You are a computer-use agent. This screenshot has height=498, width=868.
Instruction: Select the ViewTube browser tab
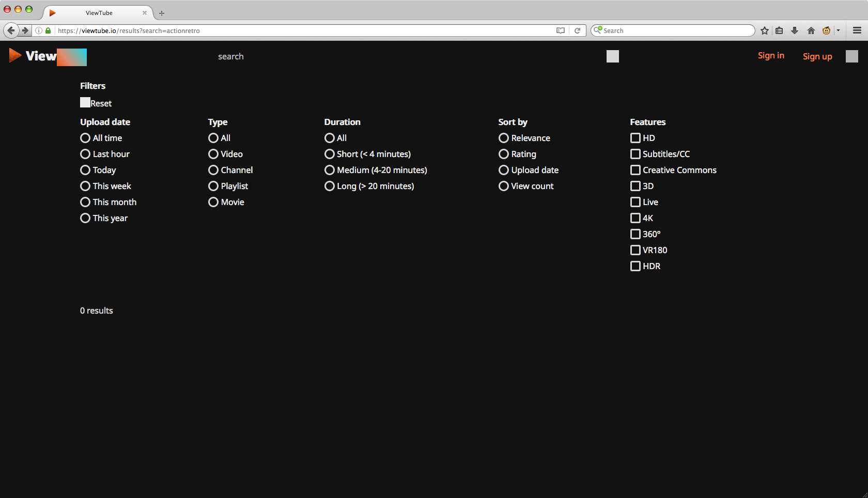98,13
